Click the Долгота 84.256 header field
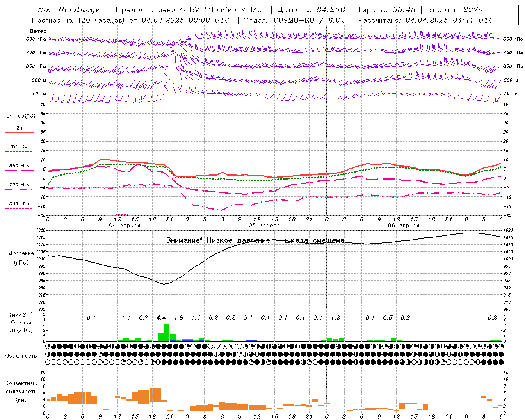 (x=311, y=10)
